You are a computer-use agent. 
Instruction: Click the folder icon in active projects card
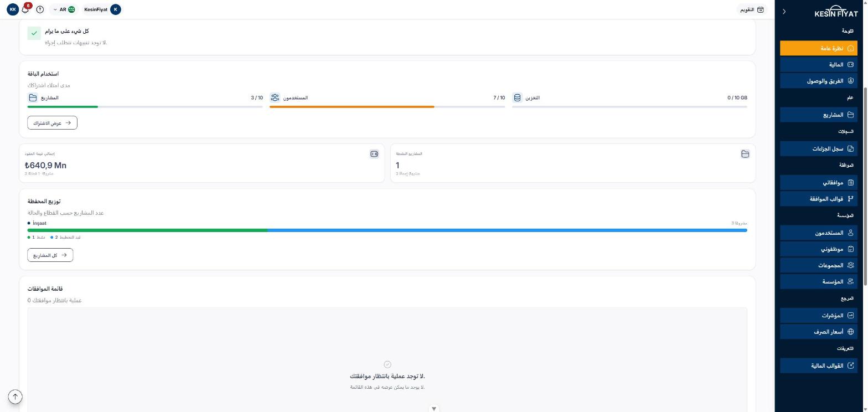coord(745,154)
